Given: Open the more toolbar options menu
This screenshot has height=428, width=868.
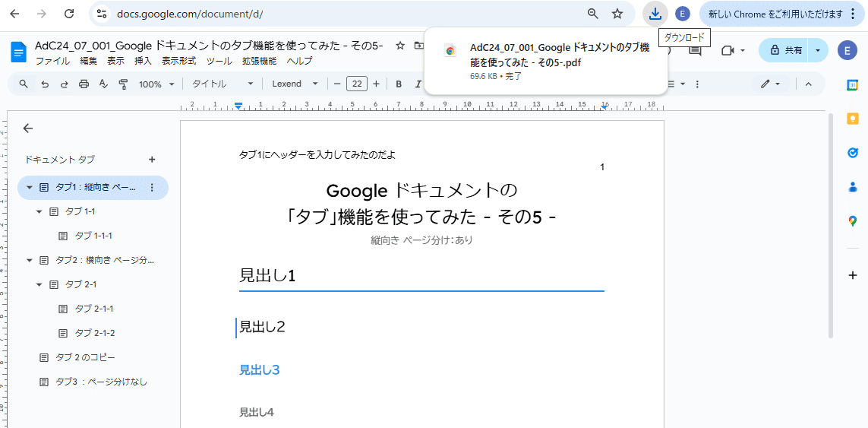Looking at the screenshot, I should pyautogui.click(x=697, y=84).
